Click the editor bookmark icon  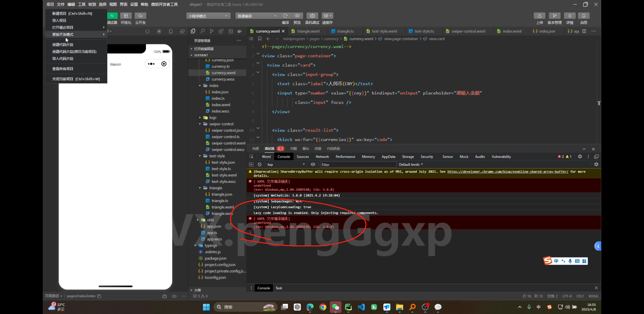260,39
